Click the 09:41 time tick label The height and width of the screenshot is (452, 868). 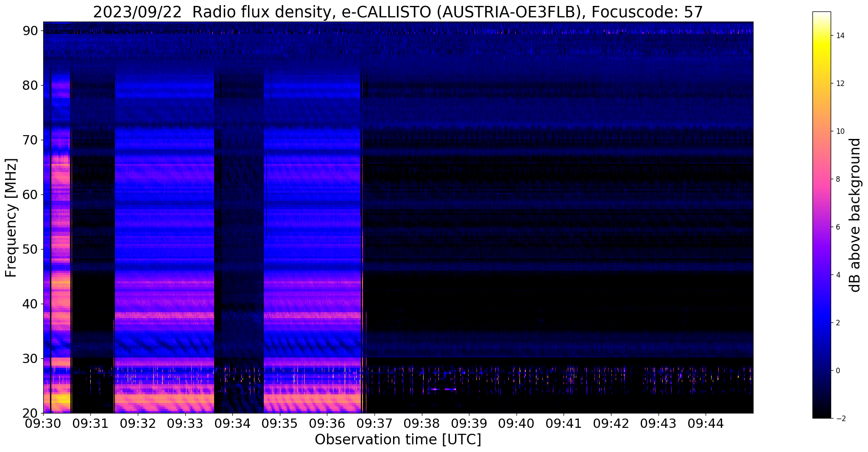[x=564, y=423]
